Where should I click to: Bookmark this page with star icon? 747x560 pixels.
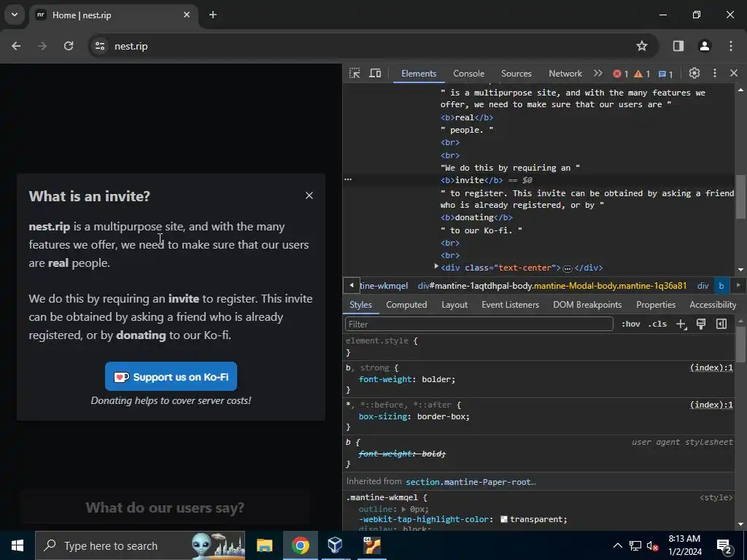(x=642, y=46)
